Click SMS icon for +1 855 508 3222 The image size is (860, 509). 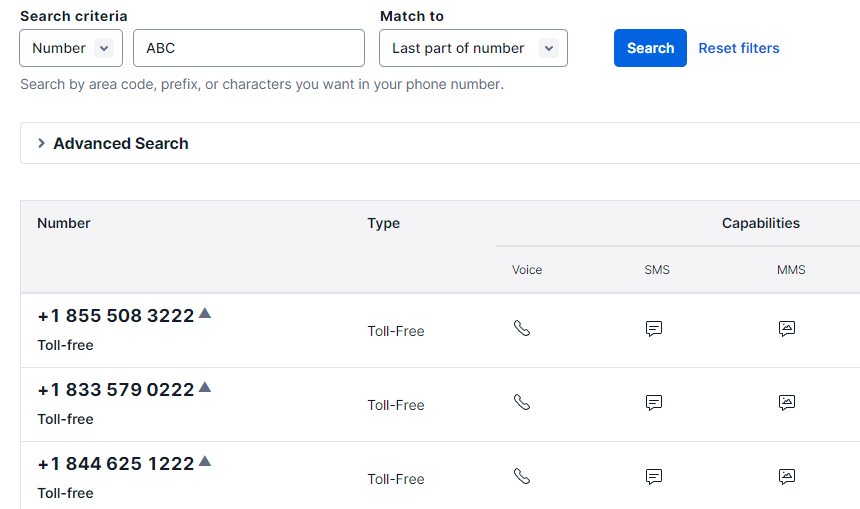[654, 328]
